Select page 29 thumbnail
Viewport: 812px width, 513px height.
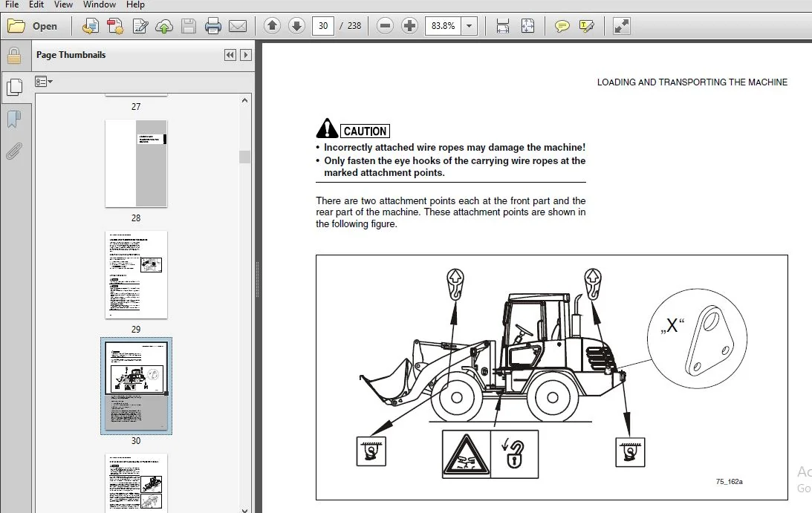pyautogui.click(x=136, y=275)
